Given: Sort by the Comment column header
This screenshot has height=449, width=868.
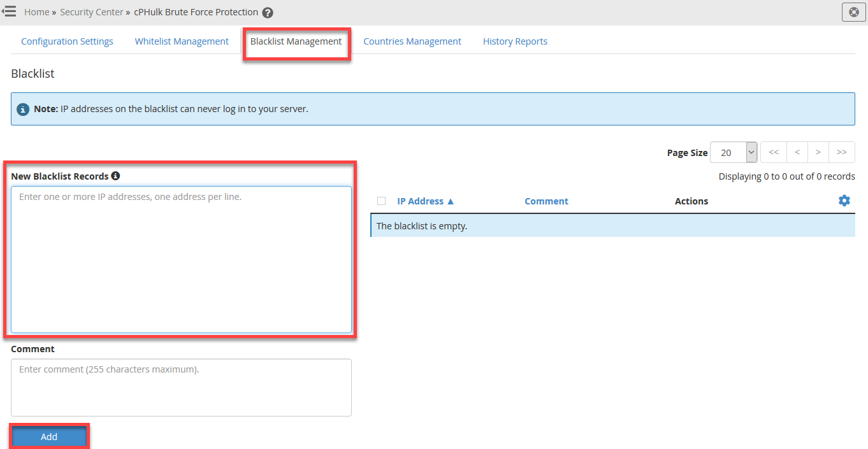Looking at the screenshot, I should [546, 201].
